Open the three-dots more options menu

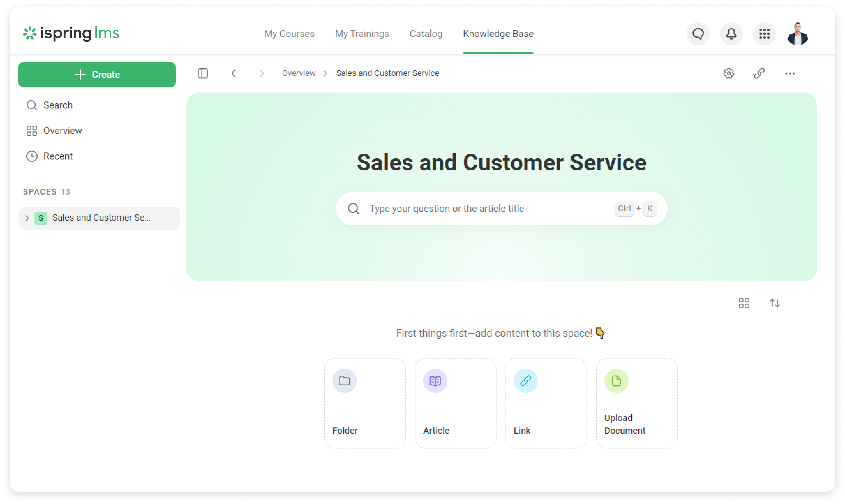tap(789, 73)
